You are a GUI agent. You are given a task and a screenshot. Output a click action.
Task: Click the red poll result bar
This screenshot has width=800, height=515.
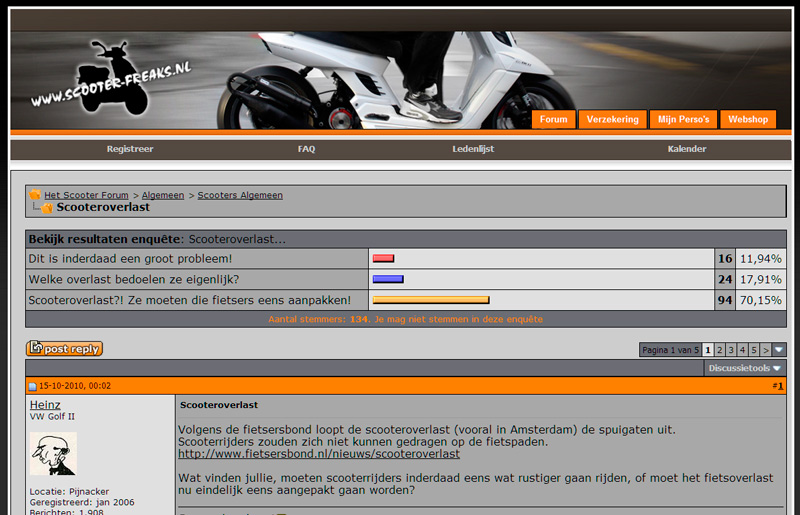coord(383,259)
